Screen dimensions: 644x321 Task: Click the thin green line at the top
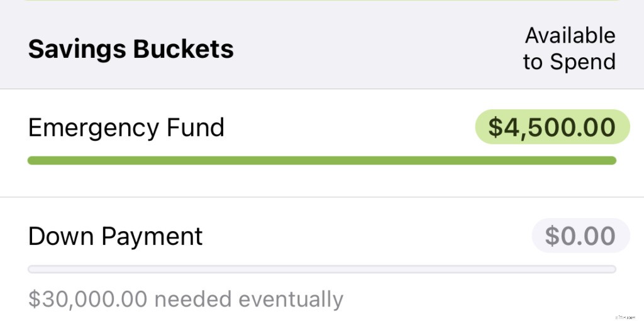pyautogui.click(x=321, y=1)
